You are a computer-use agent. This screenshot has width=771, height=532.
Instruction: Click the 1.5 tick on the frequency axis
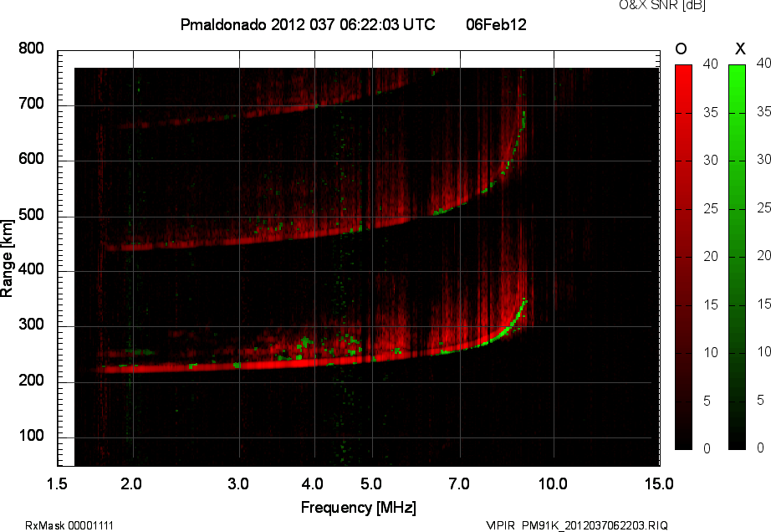click(58, 483)
